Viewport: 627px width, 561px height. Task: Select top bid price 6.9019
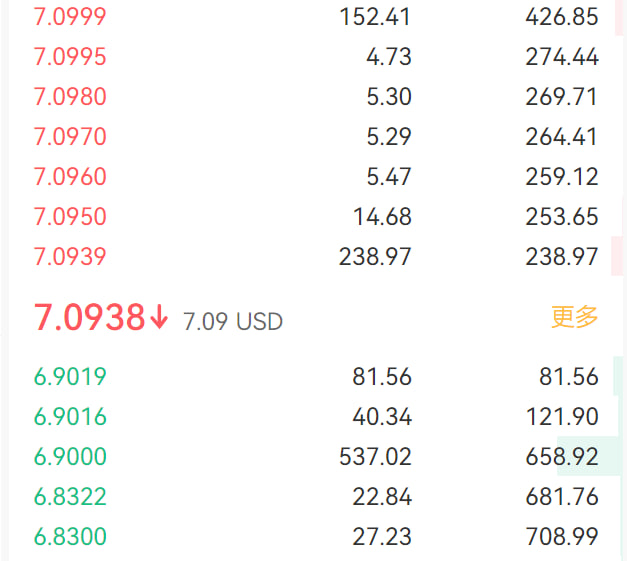click(x=70, y=377)
